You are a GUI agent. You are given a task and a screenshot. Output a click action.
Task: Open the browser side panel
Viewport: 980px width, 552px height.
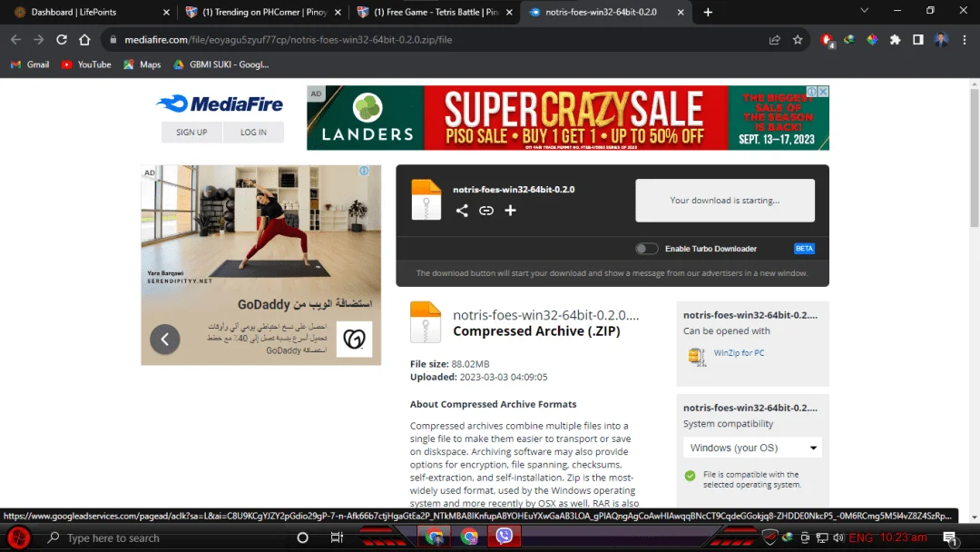click(918, 39)
